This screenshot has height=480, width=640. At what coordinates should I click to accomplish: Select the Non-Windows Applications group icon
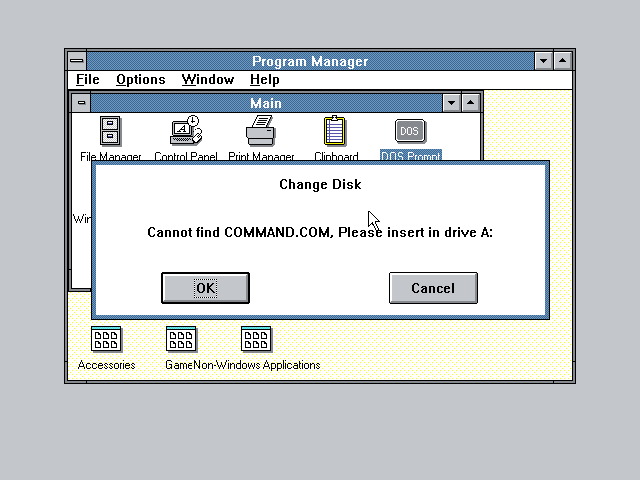point(256,339)
